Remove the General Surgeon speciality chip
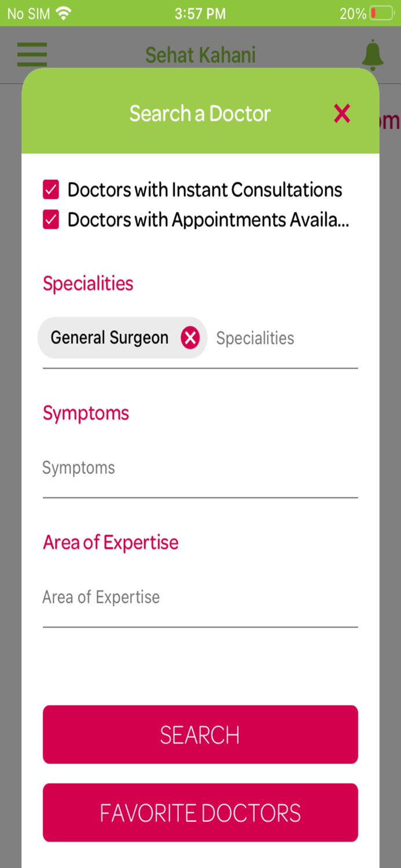Viewport: 401px width, 868px height. 190,337
